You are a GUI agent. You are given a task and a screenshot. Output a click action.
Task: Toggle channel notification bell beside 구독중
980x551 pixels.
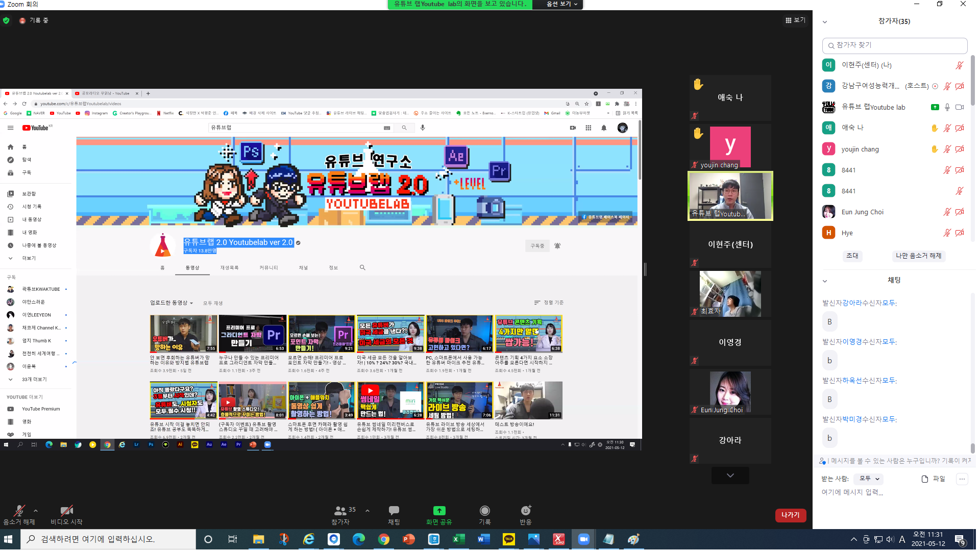tap(557, 246)
